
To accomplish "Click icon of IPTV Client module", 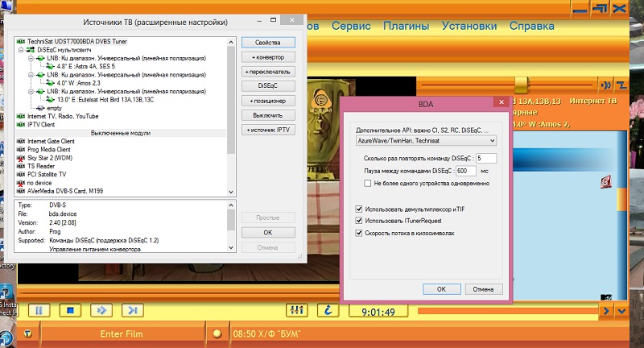I will (x=21, y=125).
